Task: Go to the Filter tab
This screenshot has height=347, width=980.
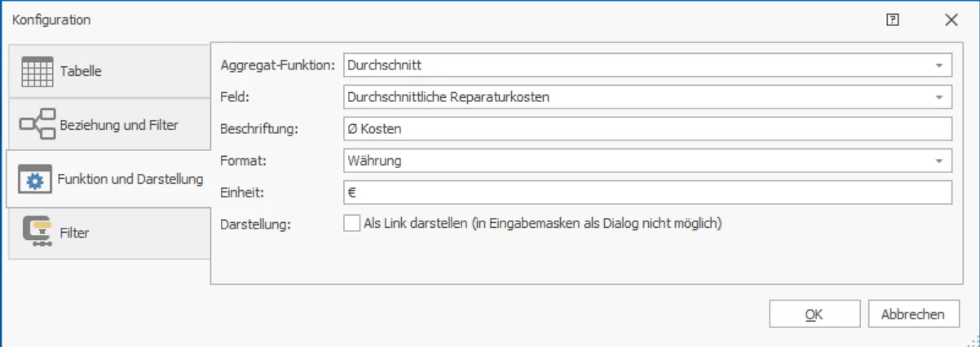Action: (x=109, y=233)
